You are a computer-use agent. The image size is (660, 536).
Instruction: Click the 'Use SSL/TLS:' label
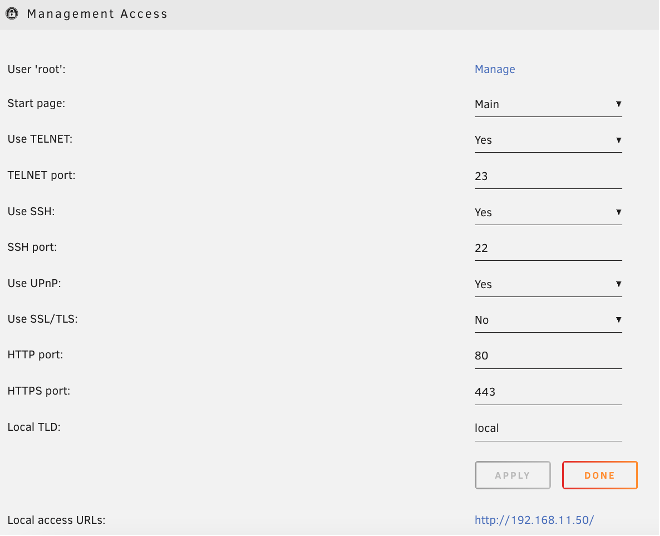tap(43, 320)
